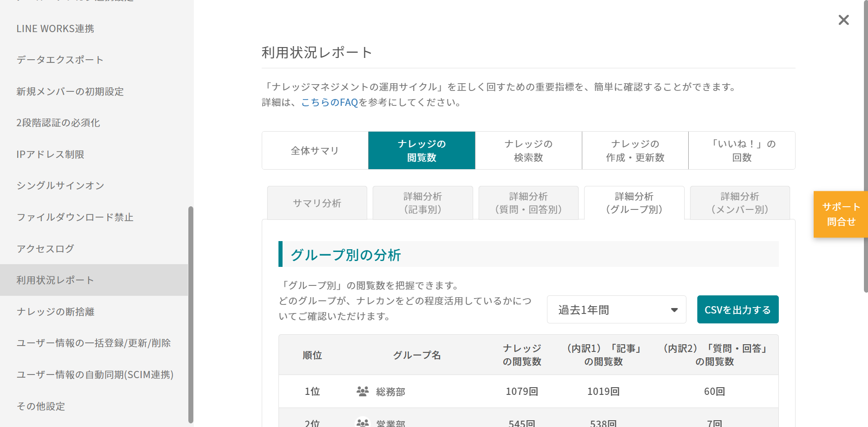Switch to 「いいね！」の回数 tab

click(x=742, y=151)
